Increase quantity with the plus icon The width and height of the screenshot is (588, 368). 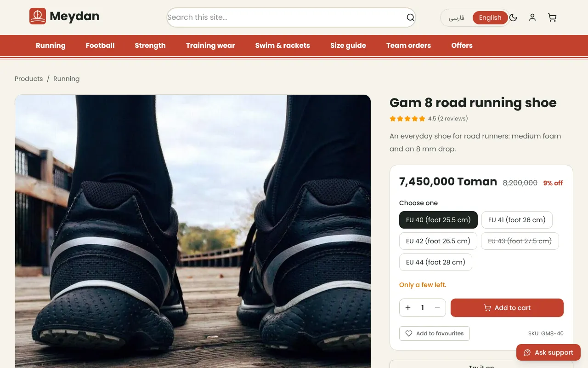point(408,308)
